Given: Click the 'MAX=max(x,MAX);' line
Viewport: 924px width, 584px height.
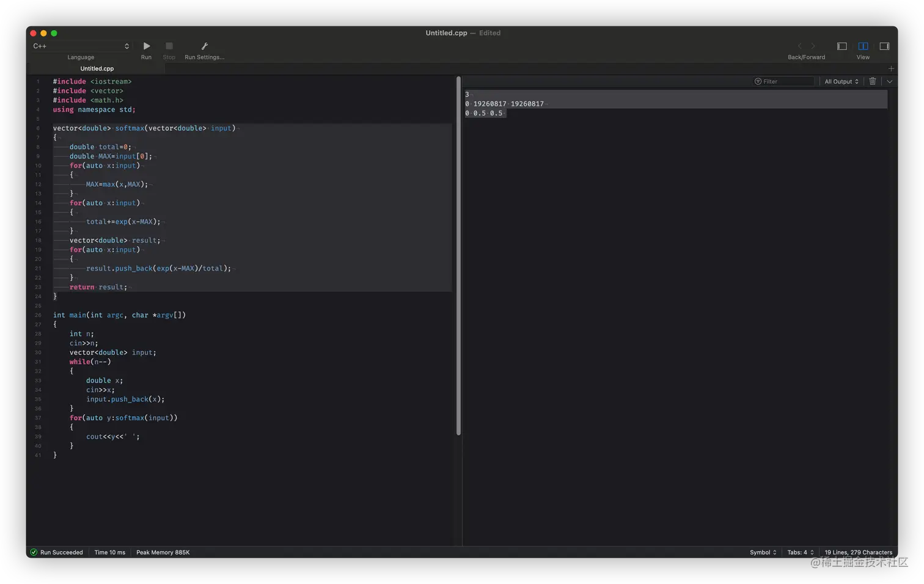Looking at the screenshot, I should 117,184.
